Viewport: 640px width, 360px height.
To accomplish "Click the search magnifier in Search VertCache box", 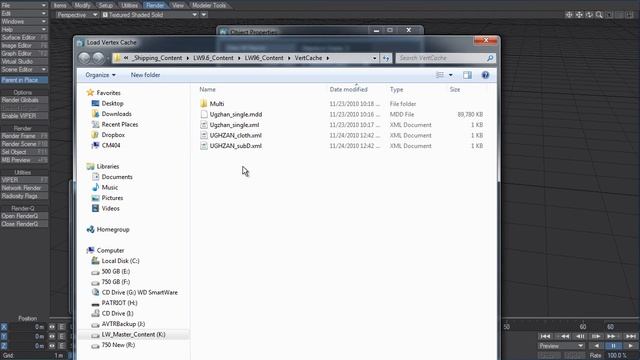I will 490,58.
